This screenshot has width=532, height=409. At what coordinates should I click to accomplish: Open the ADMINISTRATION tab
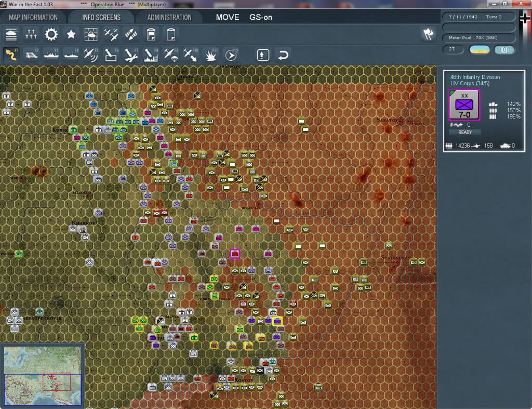click(169, 17)
